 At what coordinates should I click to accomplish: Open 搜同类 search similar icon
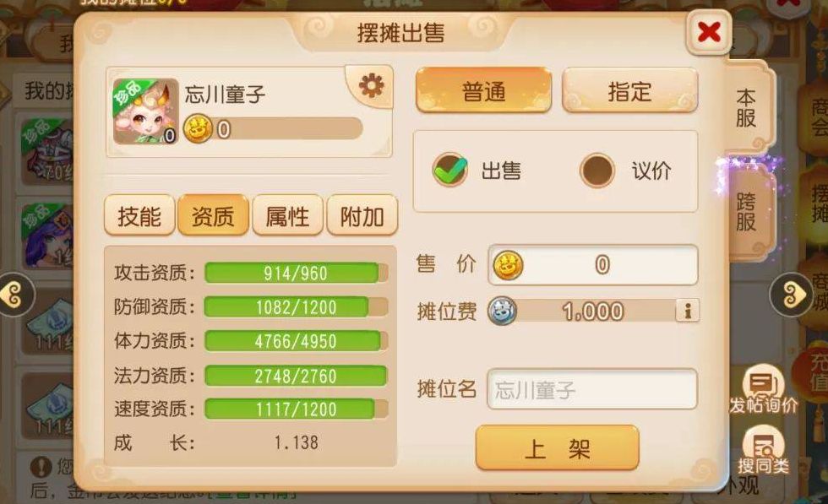pyautogui.click(x=764, y=452)
